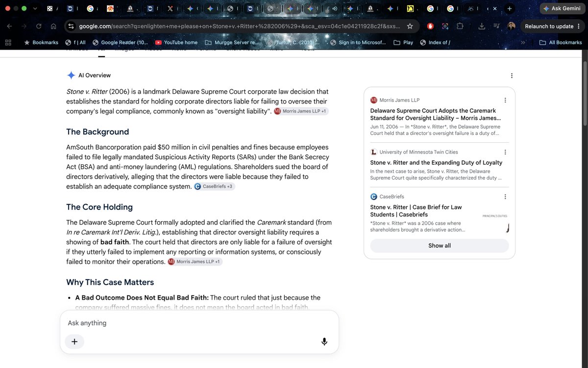Open the 'f | All' bookmark

[x=76, y=43]
